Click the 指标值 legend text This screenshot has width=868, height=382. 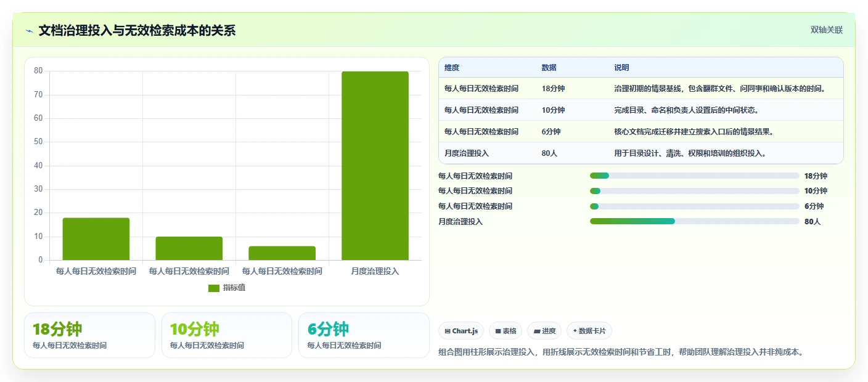coord(234,288)
